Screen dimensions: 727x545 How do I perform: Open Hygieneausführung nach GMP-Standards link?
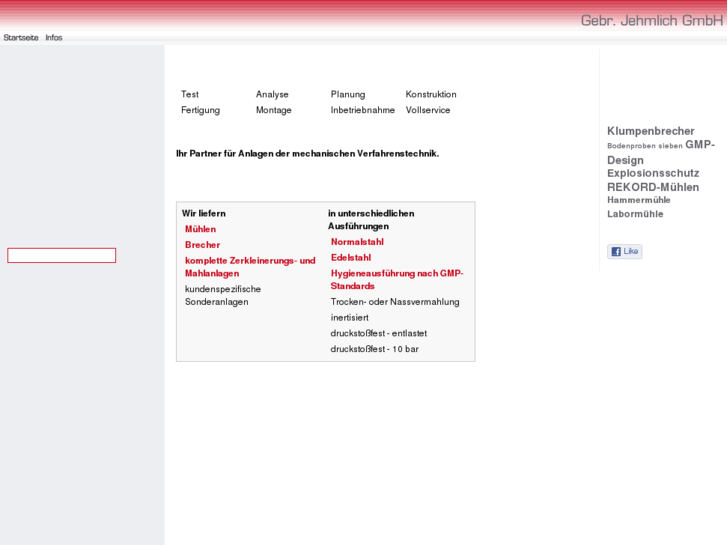point(397,280)
